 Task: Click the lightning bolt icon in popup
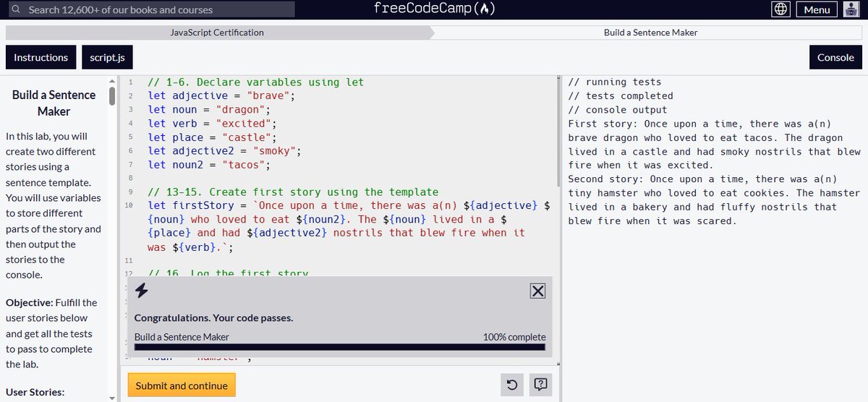click(142, 291)
